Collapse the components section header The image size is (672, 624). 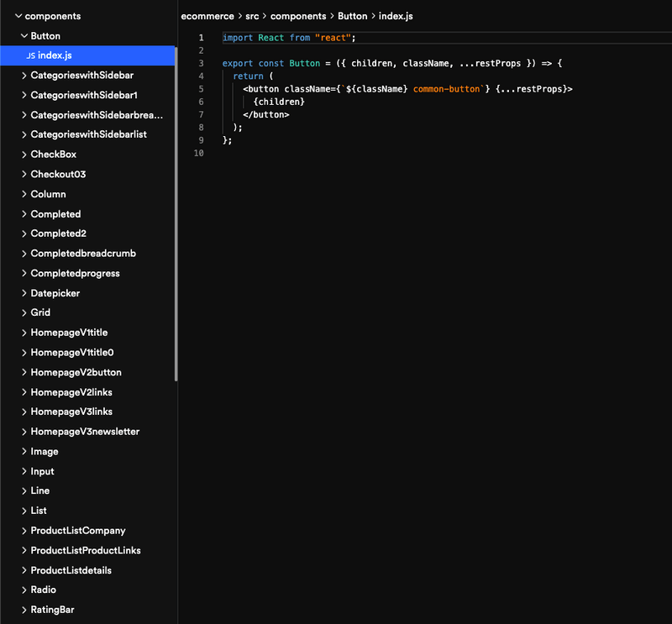18,15
